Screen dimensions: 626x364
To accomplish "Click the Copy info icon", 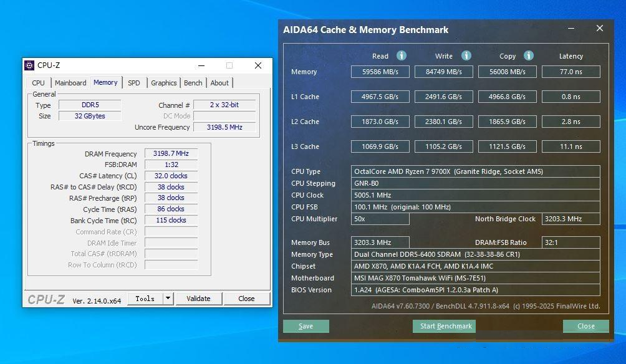I will [529, 55].
